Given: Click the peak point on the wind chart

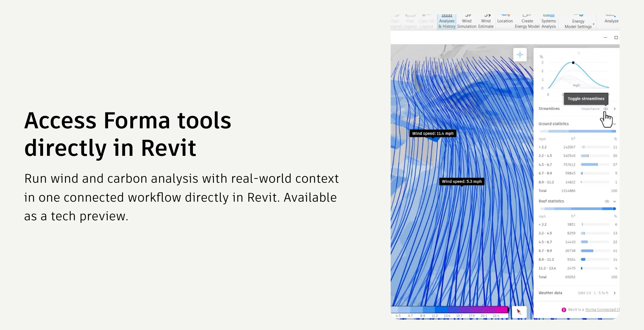Looking at the screenshot, I should (573, 63).
